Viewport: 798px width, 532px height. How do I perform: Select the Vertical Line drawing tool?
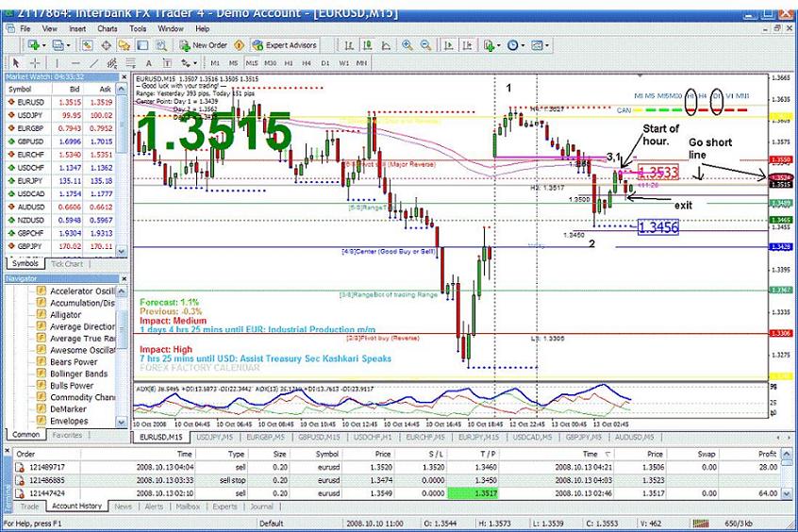57,63
